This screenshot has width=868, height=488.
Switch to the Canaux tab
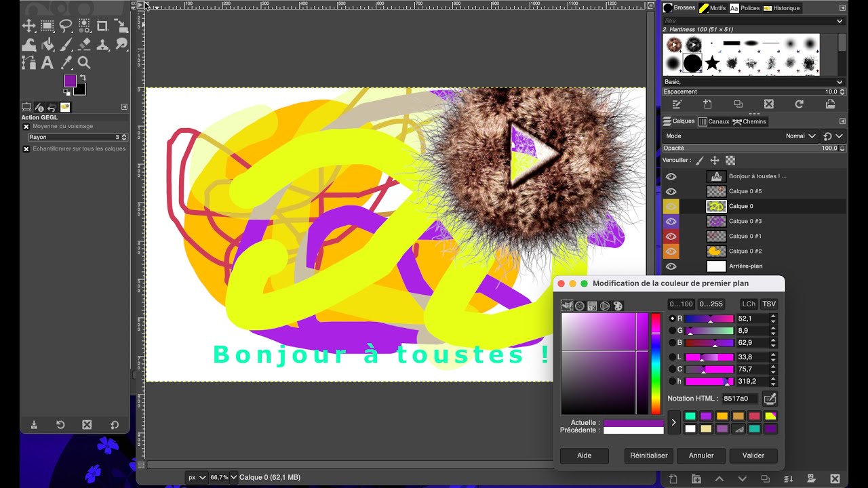coord(713,121)
